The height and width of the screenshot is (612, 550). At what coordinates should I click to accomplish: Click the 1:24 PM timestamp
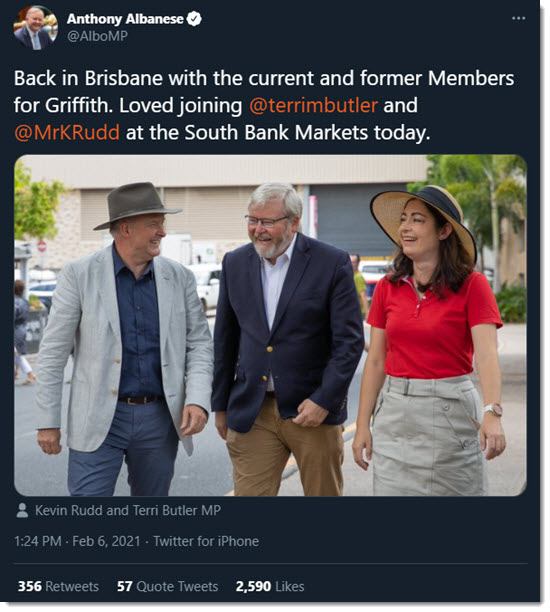[38, 541]
